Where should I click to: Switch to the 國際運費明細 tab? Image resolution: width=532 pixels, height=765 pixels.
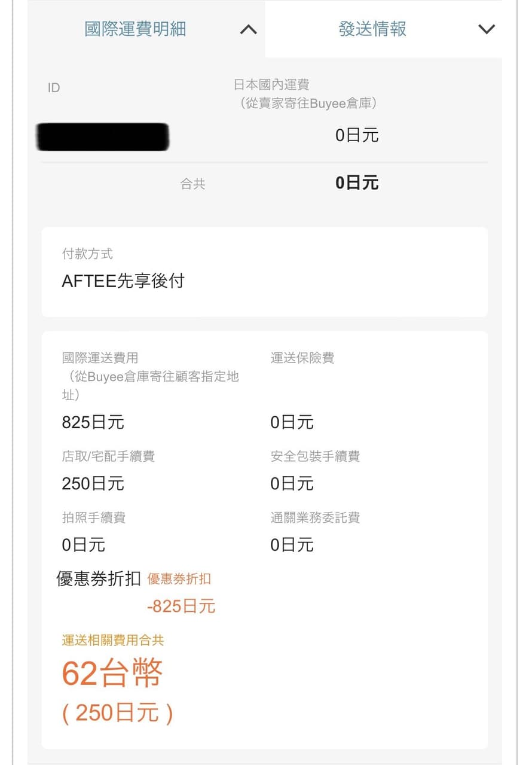click(x=135, y=29)
